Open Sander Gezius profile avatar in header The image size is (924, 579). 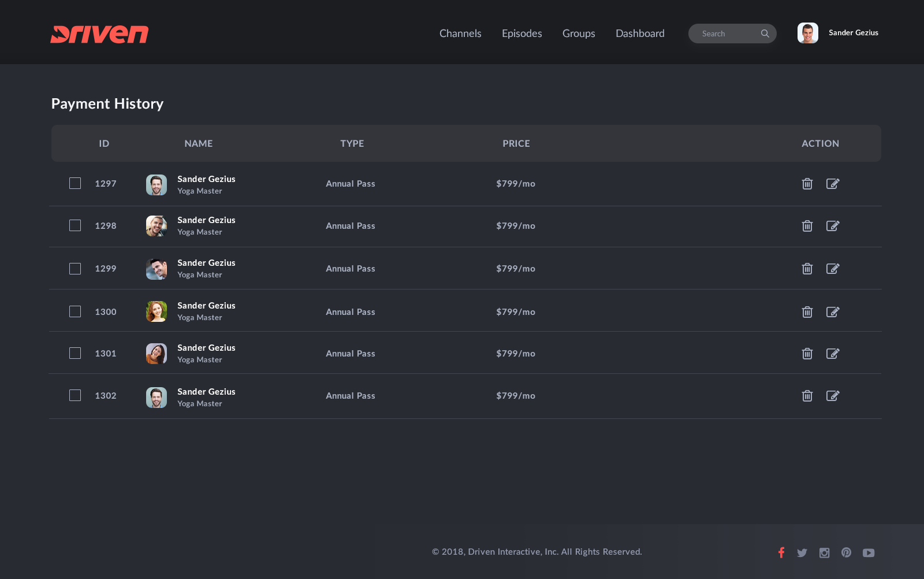click(807, 33)
